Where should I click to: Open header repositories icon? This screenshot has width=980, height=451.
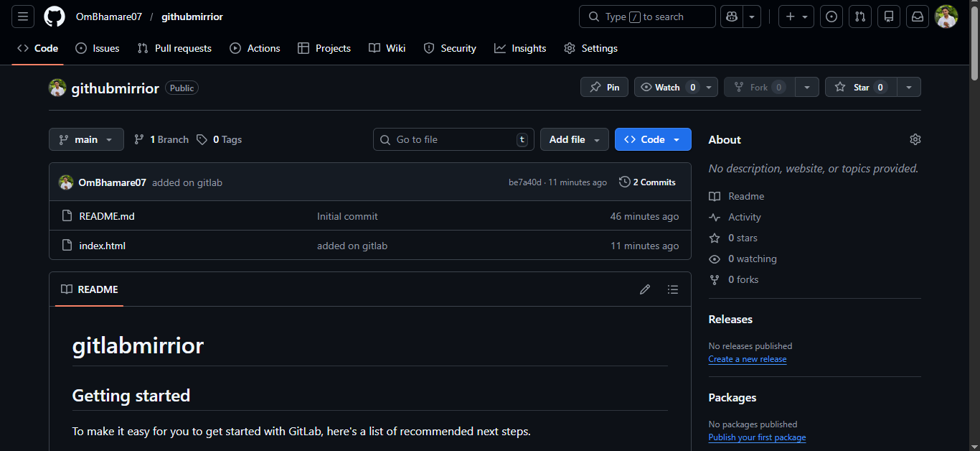(889, 17)
